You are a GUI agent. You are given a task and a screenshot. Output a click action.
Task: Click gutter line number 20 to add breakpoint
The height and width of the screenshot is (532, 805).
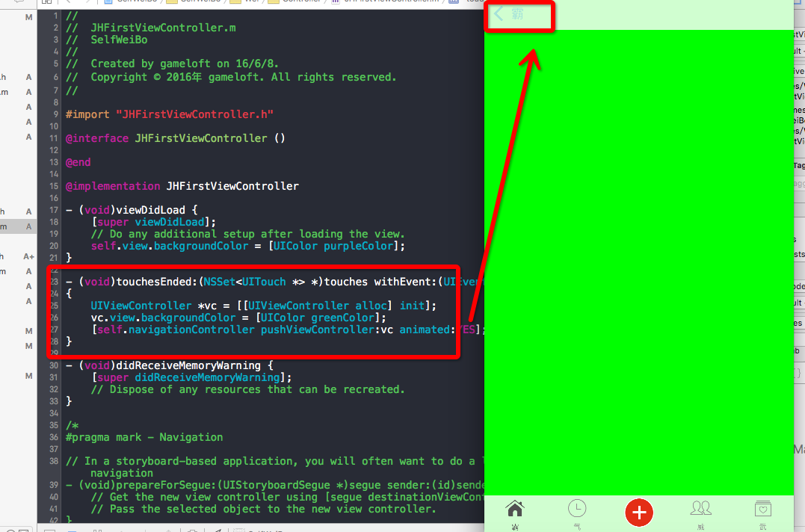tap(53, 246)
